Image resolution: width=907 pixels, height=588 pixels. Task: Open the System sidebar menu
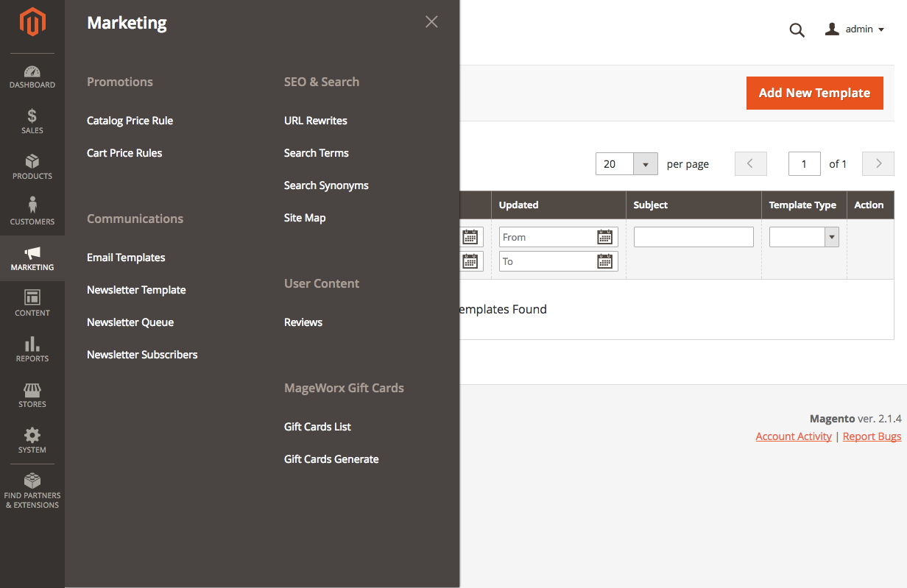coord(32,441)
